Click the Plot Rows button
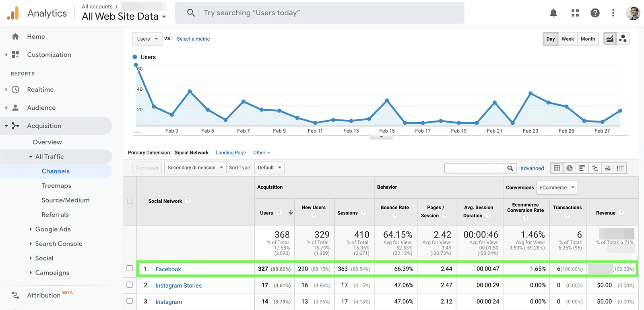This screenshot has width=644, height=310. click(x=147, y=168)
